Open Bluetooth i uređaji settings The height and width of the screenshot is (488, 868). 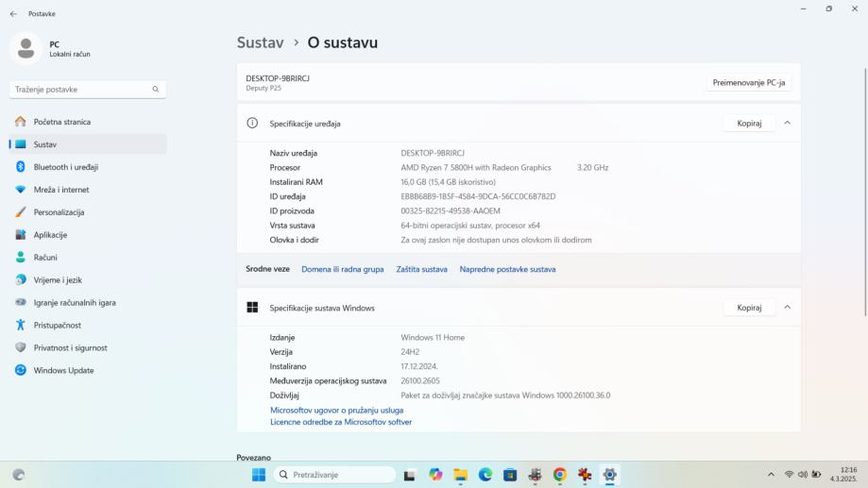88,167
